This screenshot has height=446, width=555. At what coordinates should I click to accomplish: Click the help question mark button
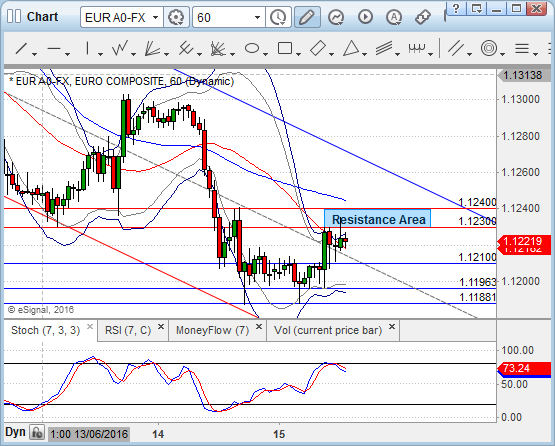point(456,8)
